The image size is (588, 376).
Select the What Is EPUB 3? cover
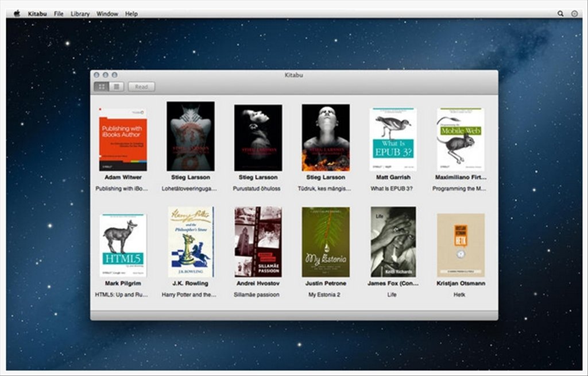(x=393, y=139)
